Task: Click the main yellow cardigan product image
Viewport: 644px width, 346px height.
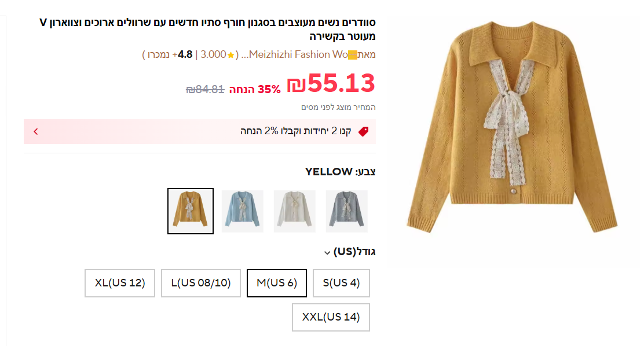Action: (x=511, y=133)
